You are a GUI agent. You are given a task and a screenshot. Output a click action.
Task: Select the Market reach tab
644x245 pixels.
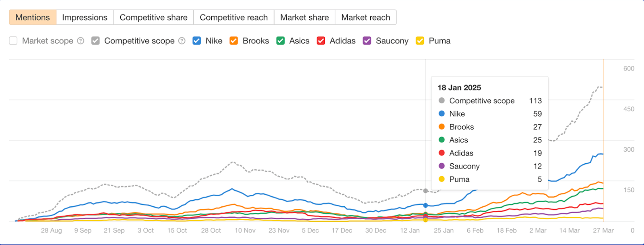pyautogui.click(x=365, y=17)
